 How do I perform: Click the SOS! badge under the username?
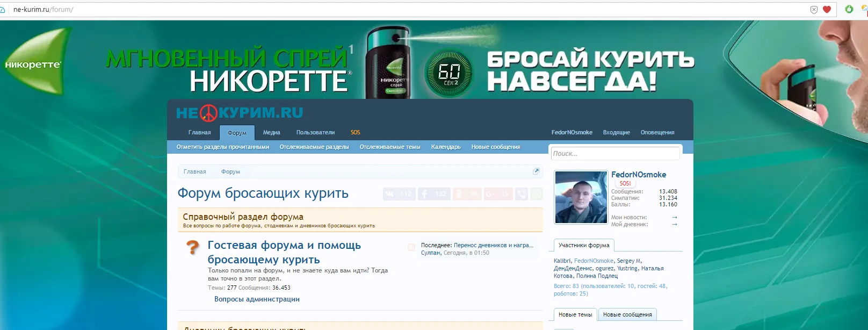pyautogui.click(x=625, y=183)
